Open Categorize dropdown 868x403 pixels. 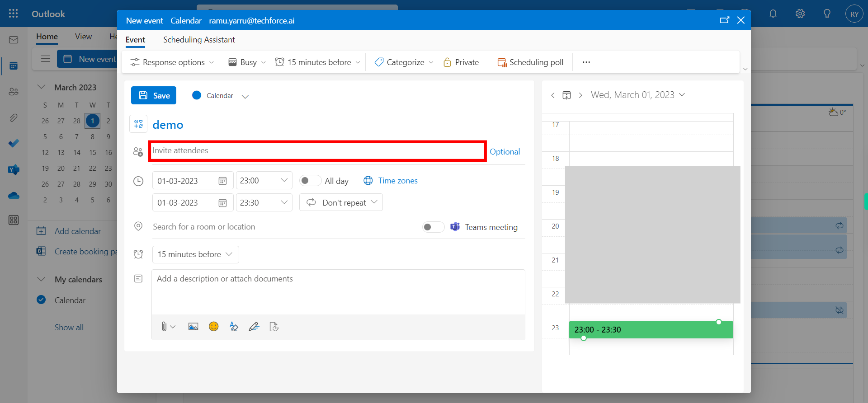point(404,62)
